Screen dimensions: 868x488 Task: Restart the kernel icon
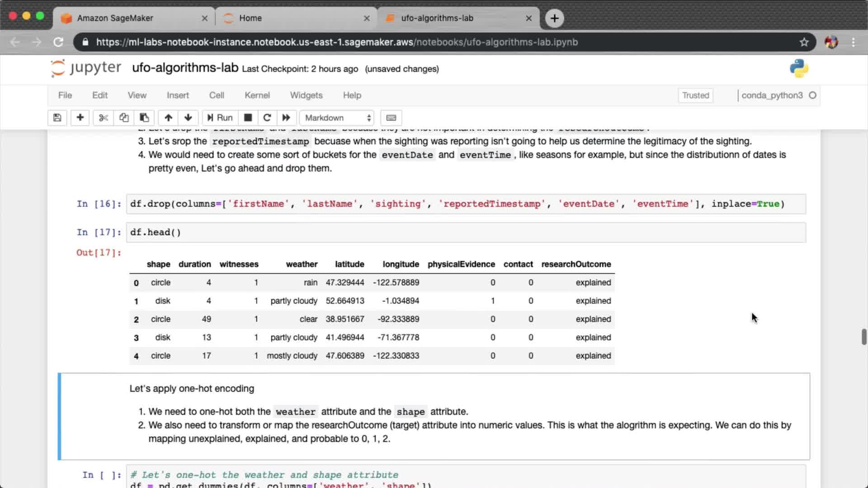[267, 117]
